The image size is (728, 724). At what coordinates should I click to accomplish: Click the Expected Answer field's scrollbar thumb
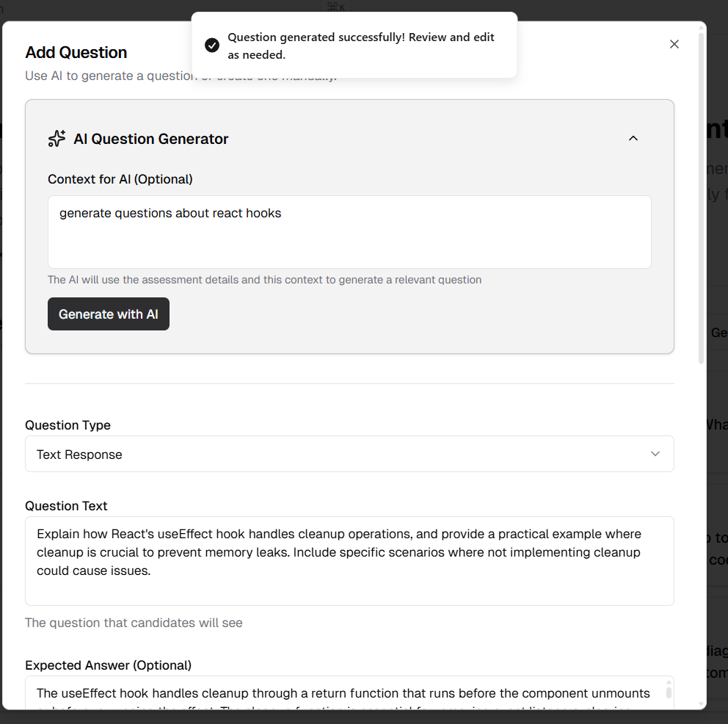pyautogui.click(x=669, y=692)
